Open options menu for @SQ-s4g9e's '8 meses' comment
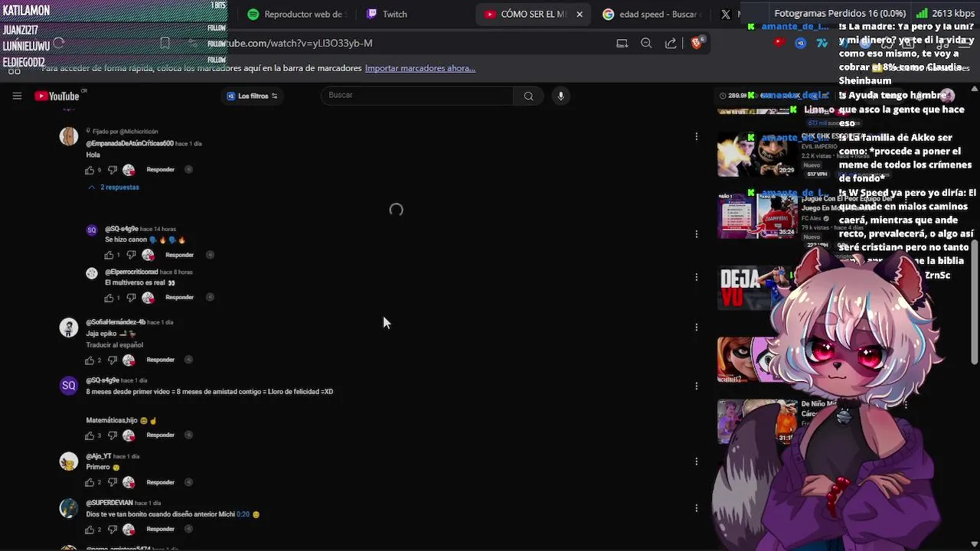The width and height of the screenshot is (980, 551). 696,386
